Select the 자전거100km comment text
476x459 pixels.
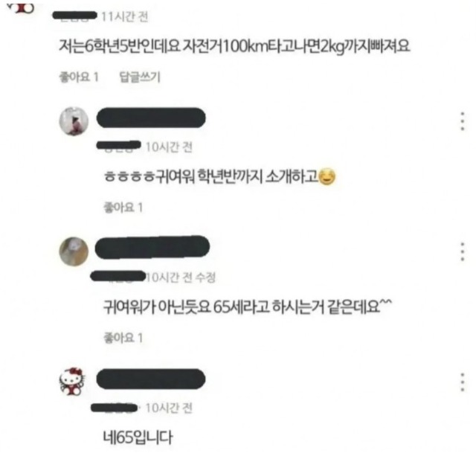click(234, 46)
